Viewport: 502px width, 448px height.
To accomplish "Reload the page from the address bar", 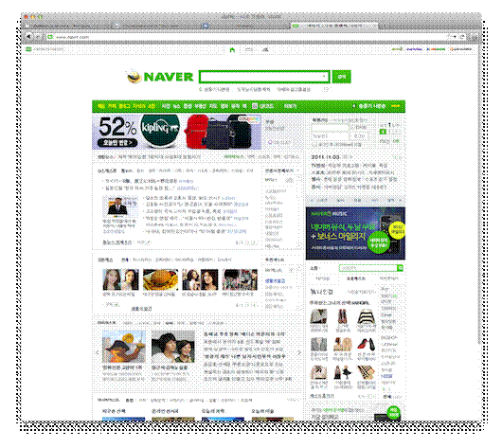I will pyautogui.click(x=462, y=37).
